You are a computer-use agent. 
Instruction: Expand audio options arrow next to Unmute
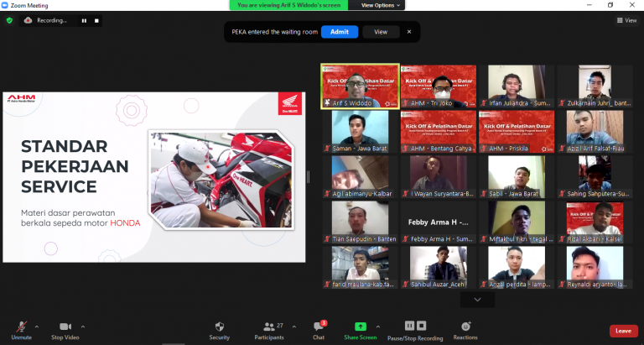click(36, 323)
